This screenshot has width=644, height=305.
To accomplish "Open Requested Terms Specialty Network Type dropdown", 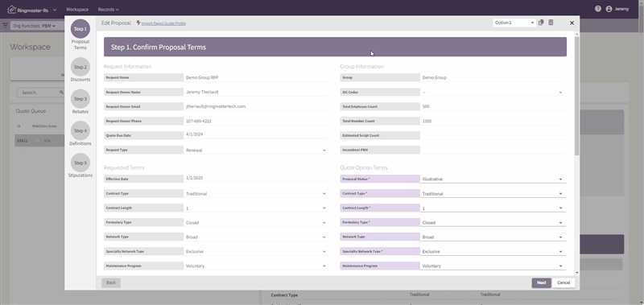I will pyautogui.click(x=256, y=251).
